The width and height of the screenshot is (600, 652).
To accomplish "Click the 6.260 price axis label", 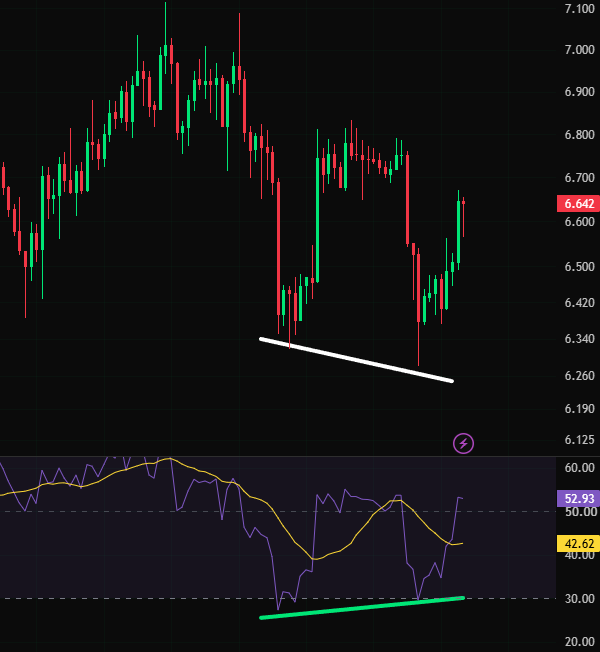I will point(580,375).
